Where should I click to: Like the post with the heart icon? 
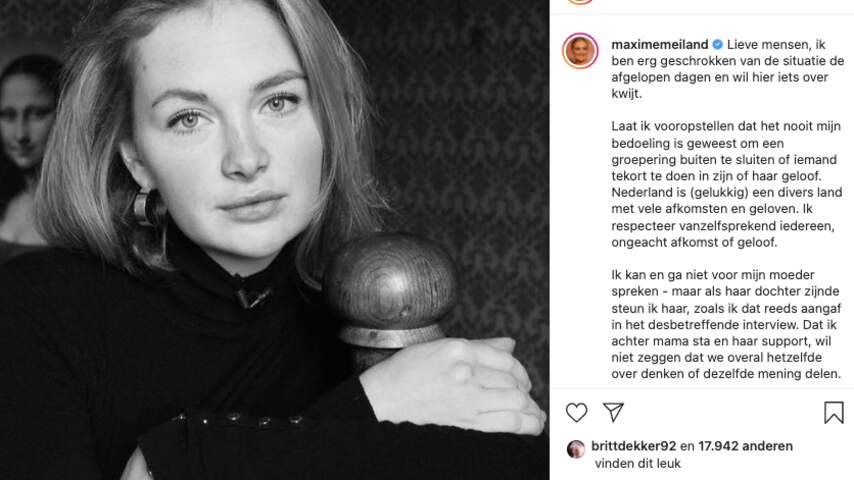576,412
